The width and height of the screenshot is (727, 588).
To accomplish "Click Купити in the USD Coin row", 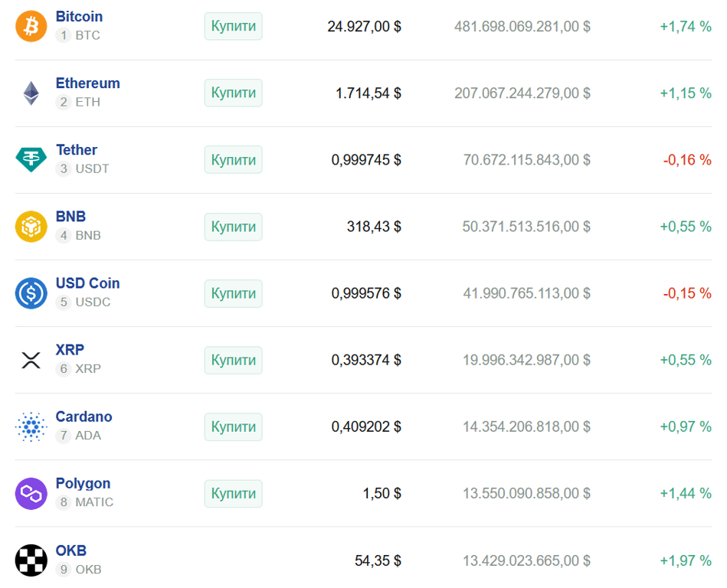I will pyautogui.click(x=233, y=293).
